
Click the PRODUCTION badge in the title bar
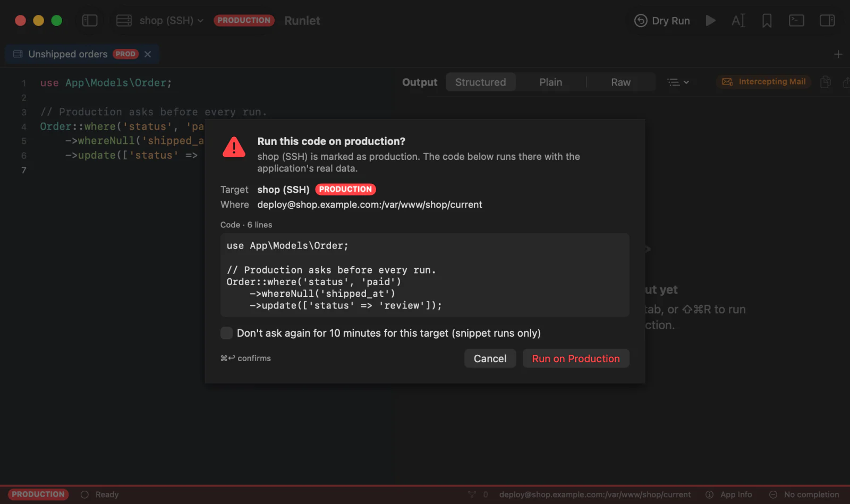coord(244,20)
